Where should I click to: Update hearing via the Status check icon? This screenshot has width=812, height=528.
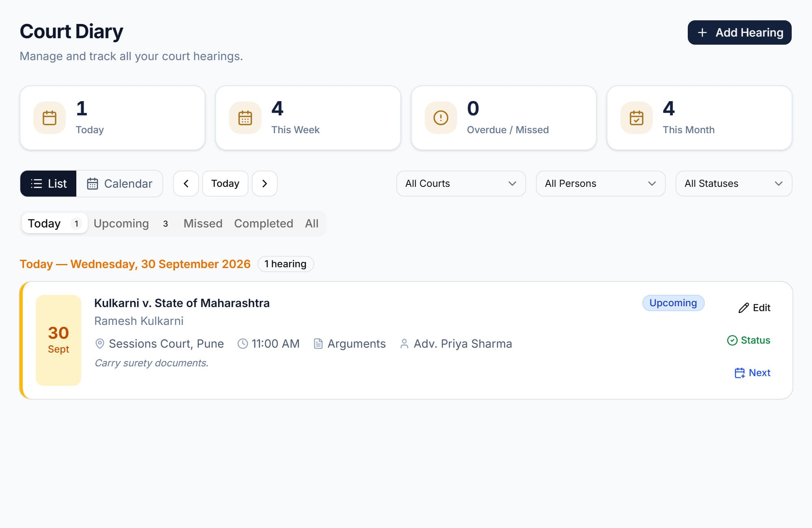pos(732,340)
